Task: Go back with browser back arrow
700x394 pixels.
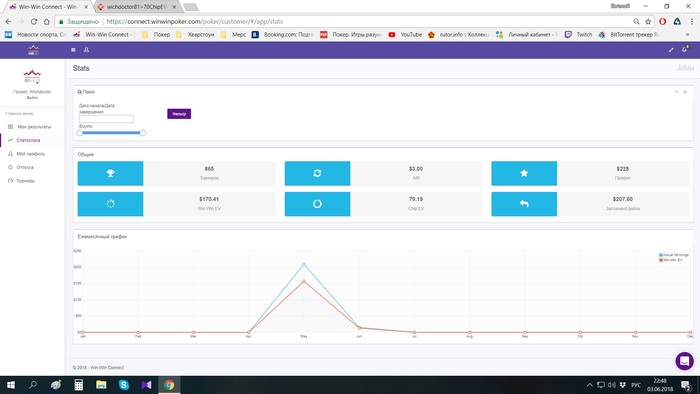Action: pyautogui.click(x=8, y=21)
